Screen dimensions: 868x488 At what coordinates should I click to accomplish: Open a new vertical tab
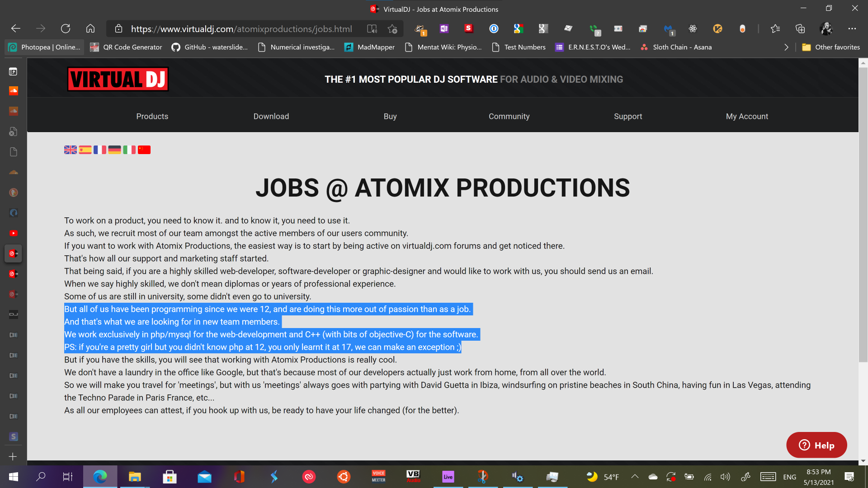(13, 456)
